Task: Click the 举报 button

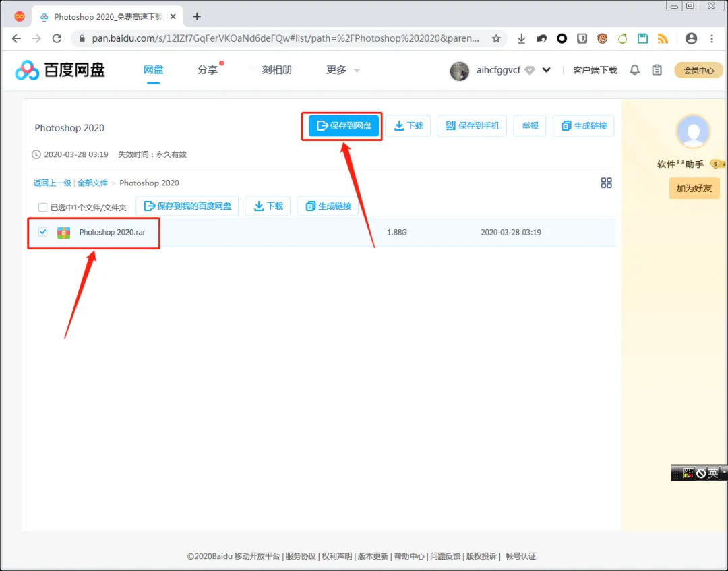Action: pos(530,126)
